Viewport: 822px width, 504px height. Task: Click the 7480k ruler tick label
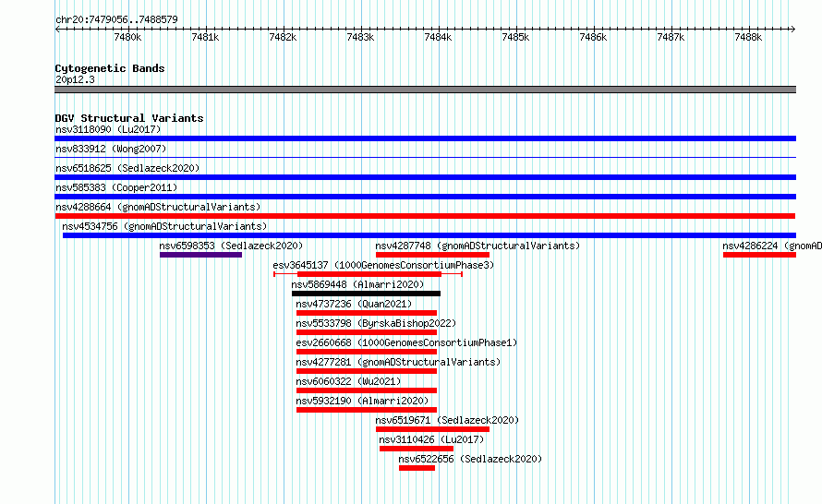(127, 37)
